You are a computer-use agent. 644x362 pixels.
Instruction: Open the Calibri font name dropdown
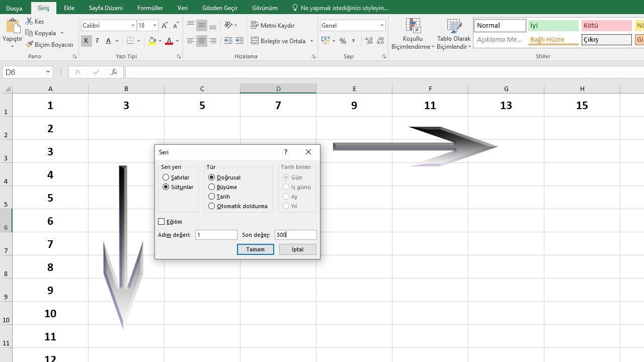point(133,26)
